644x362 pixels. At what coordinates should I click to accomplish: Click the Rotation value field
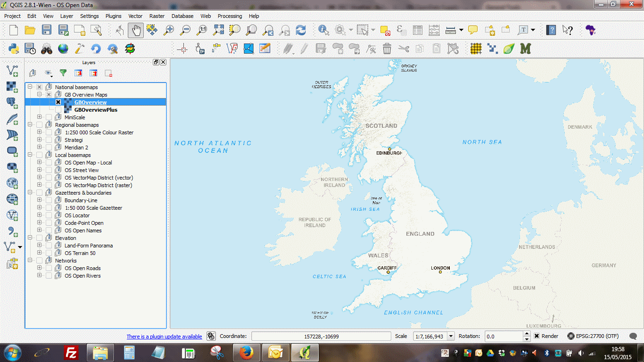point(504,337)
